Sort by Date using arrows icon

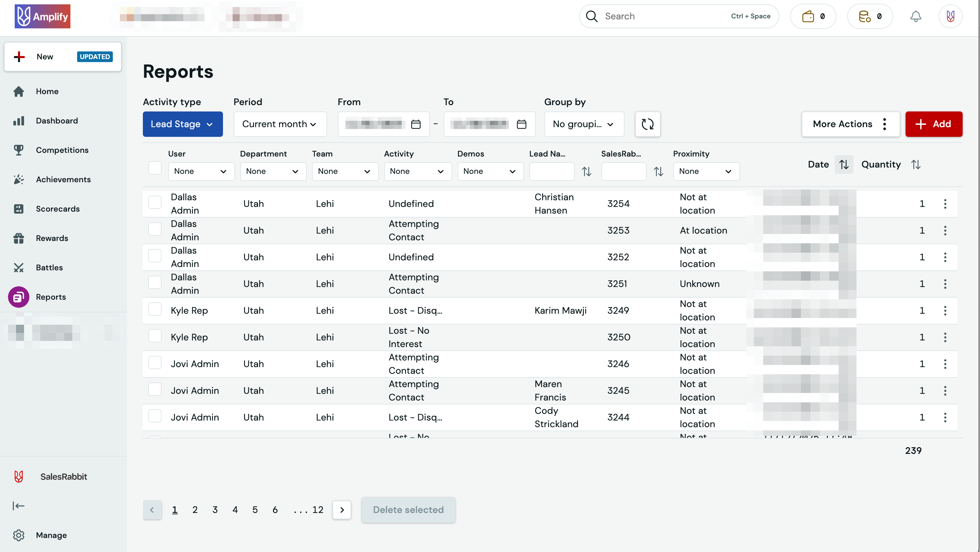[844, 164]
